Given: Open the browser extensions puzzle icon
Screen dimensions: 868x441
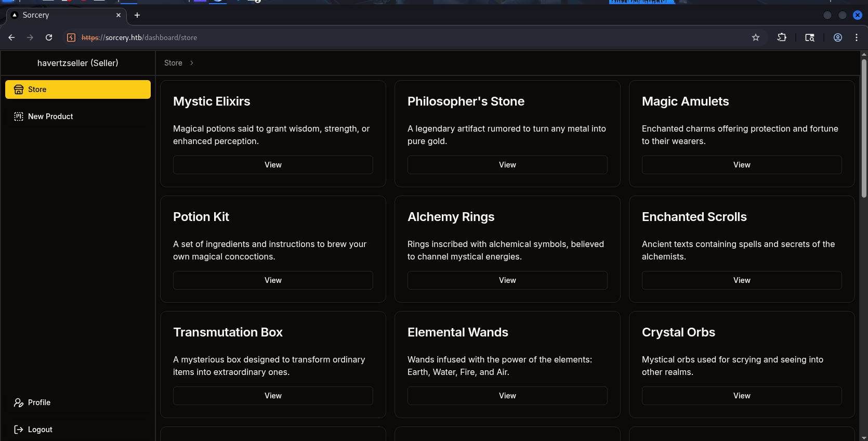Looking at the screenshot, I should (x=782, y=37).
